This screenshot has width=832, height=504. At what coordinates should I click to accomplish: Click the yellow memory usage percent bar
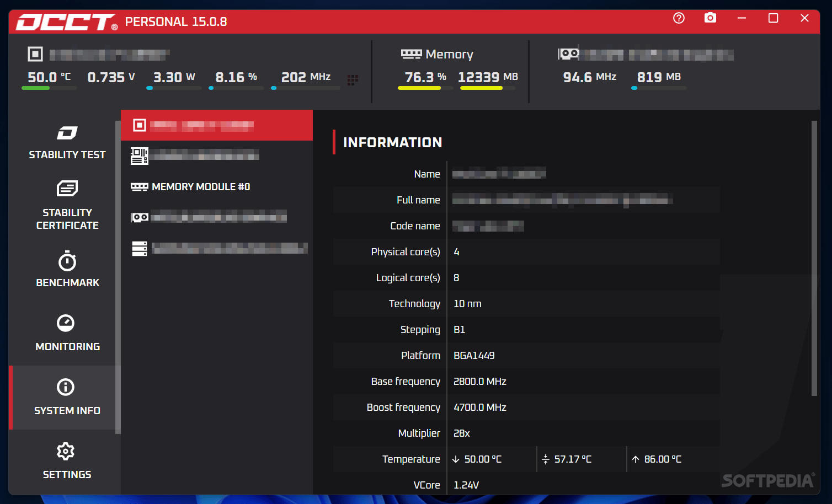pos(419,88)
